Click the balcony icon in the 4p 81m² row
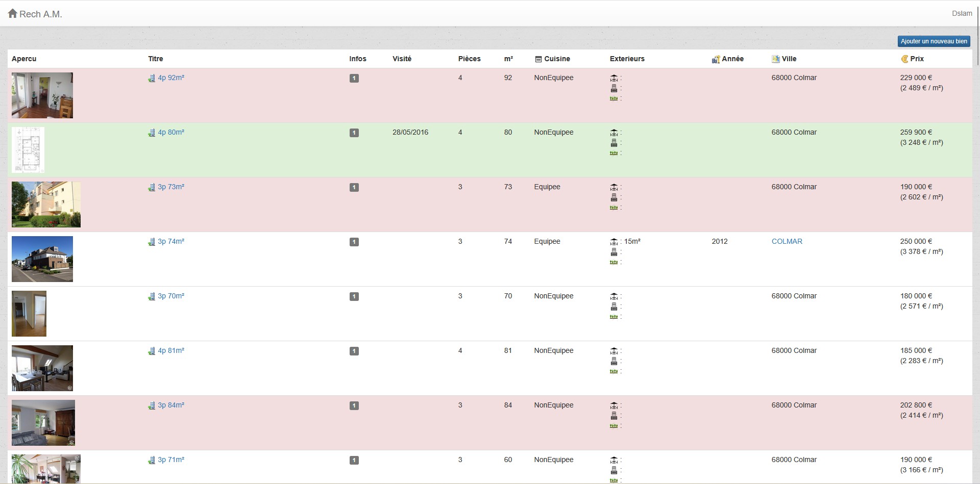This screenshot has height=484, width=980. coord(614,361)
